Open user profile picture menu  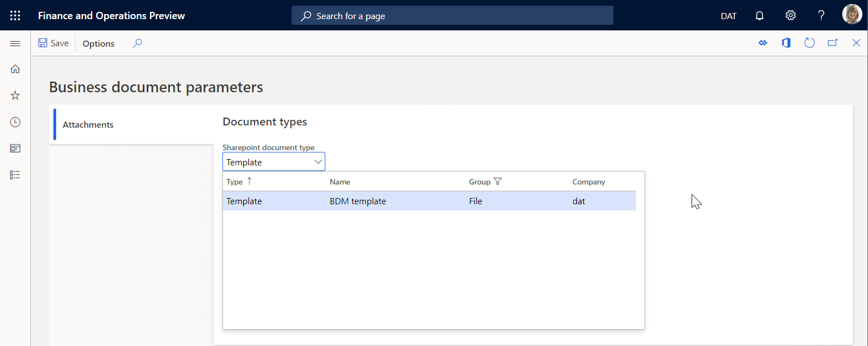852,15
